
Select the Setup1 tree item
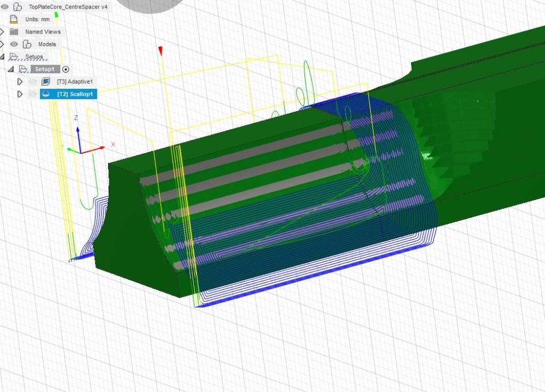pos(45,69)
